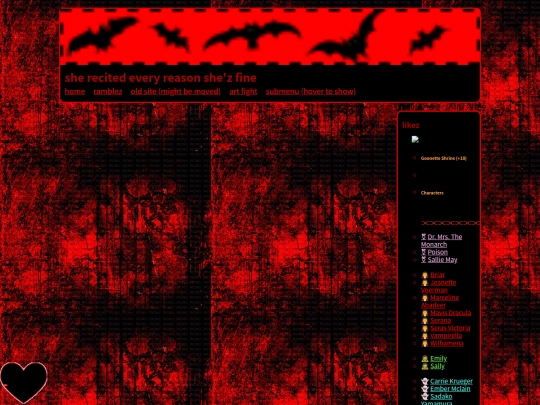Open the Sadako Yamamura link
Viewport: 540px width, 405px height.
click(x=437, y=400)
